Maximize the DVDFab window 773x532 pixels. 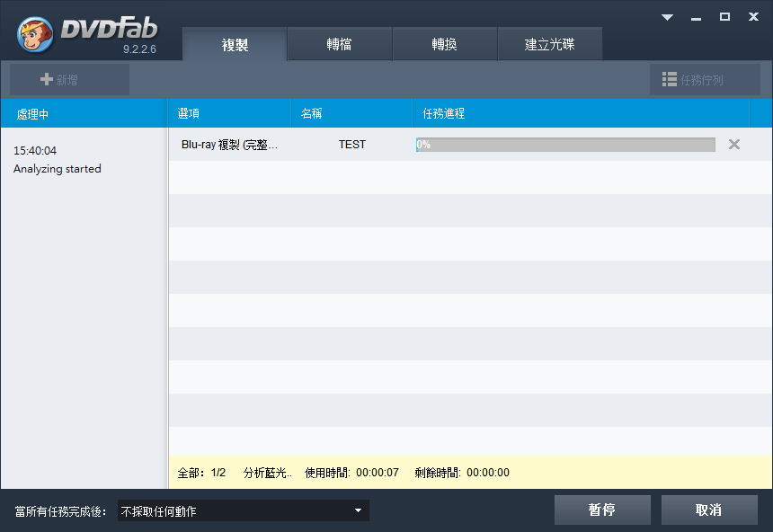click(724, 17)
